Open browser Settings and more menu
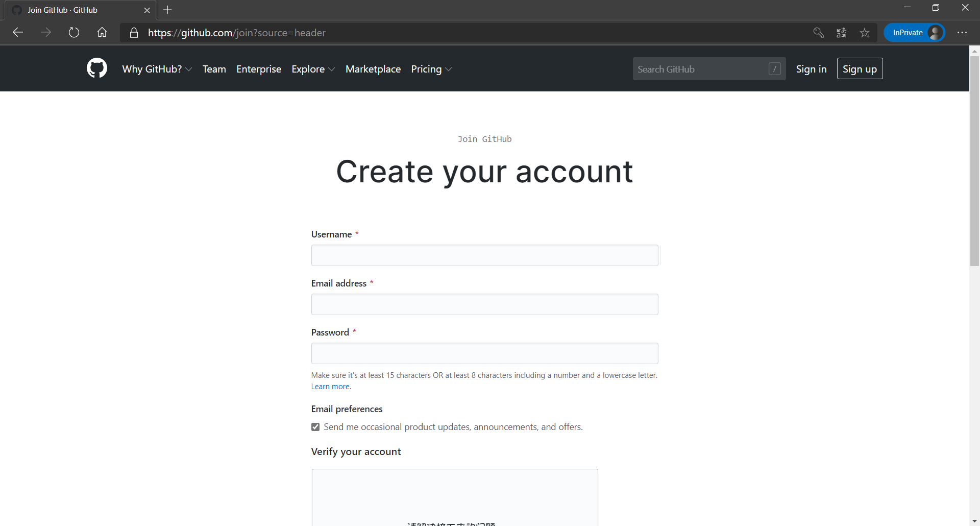The width and height of the screenshot is (980, 526). point(962,33)
